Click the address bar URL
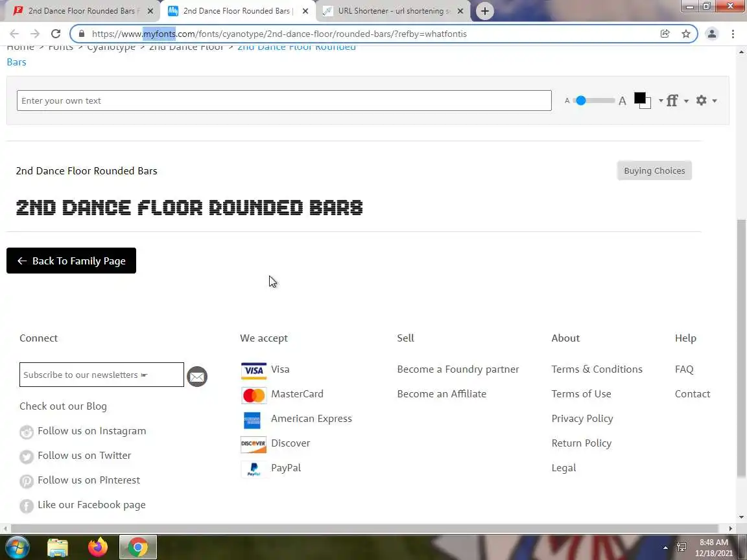Screen dimensions: 747x560 point(279,34)
